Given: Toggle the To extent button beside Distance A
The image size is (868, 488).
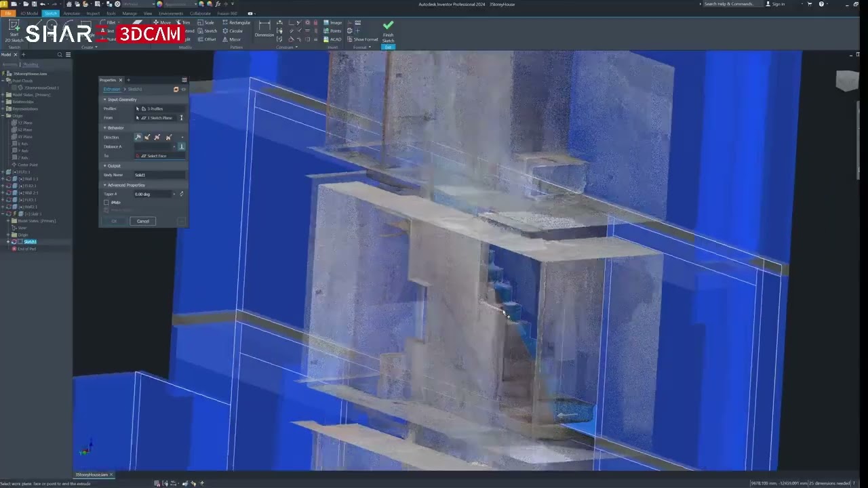Looking at the screenshot, I should [181, 146].
